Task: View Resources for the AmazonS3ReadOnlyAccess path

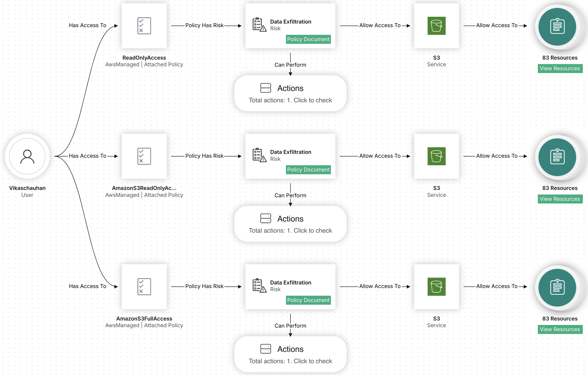Action: click(560, 199)
